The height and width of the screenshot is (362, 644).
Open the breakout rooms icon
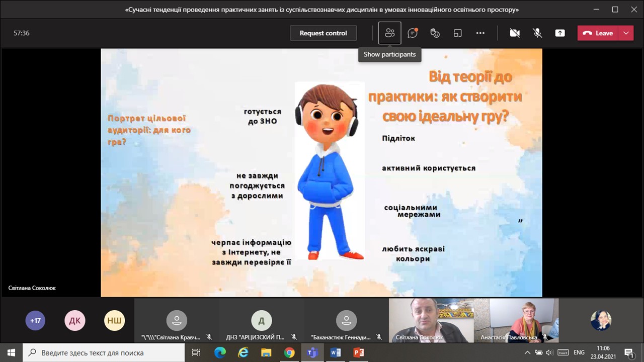click(458, 33)
